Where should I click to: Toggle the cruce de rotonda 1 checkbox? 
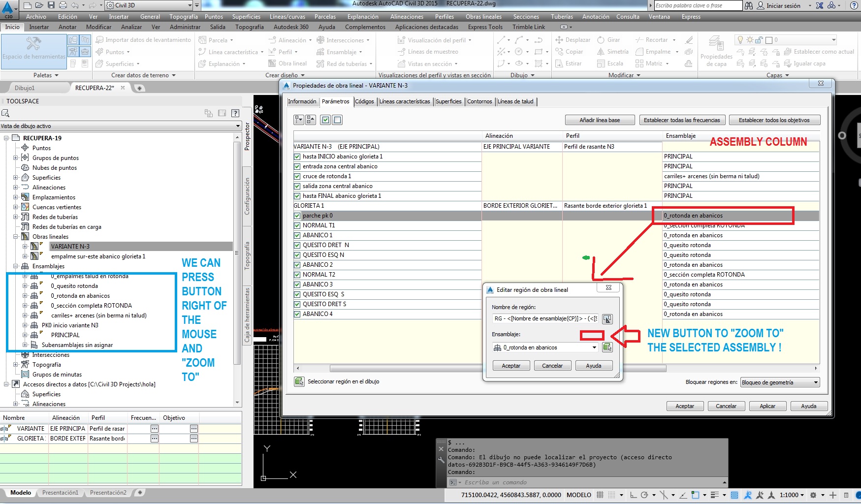[x=297, y=176]
